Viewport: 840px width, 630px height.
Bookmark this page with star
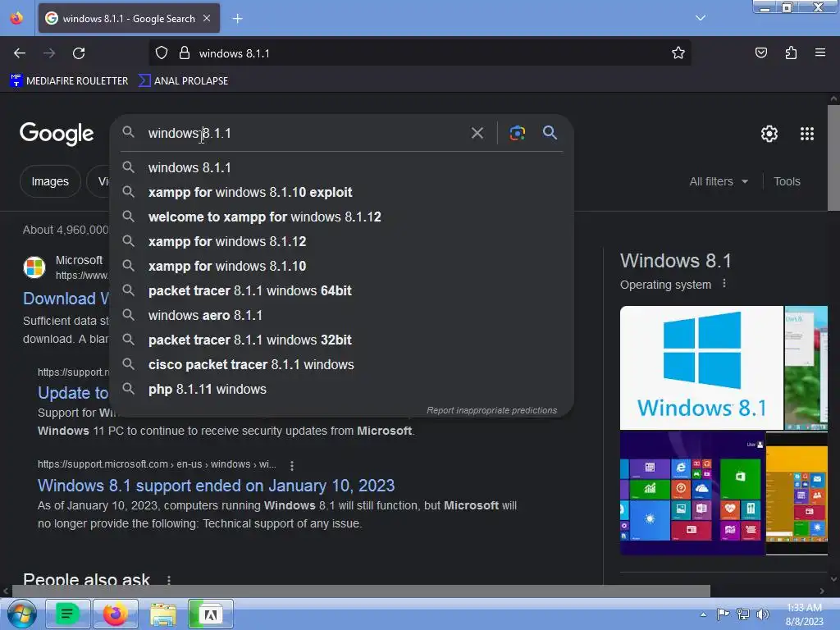(678, 52)
